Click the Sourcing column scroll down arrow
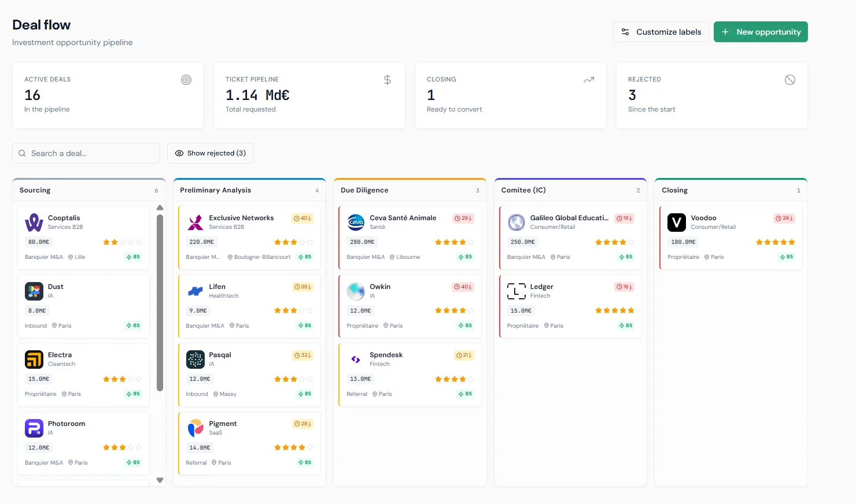 tap(160, 480)
